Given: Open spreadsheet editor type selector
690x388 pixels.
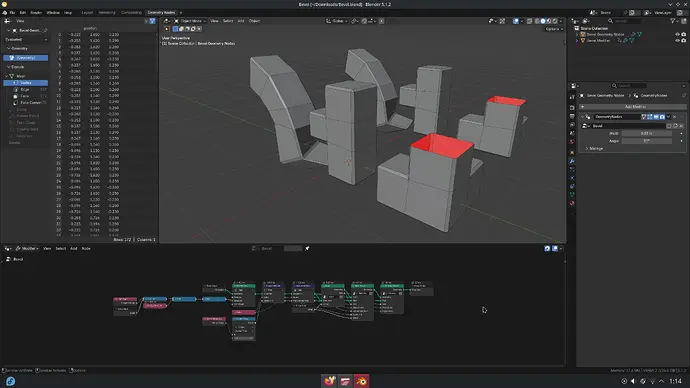Looking at the screenshot, I should coord(8,21).
